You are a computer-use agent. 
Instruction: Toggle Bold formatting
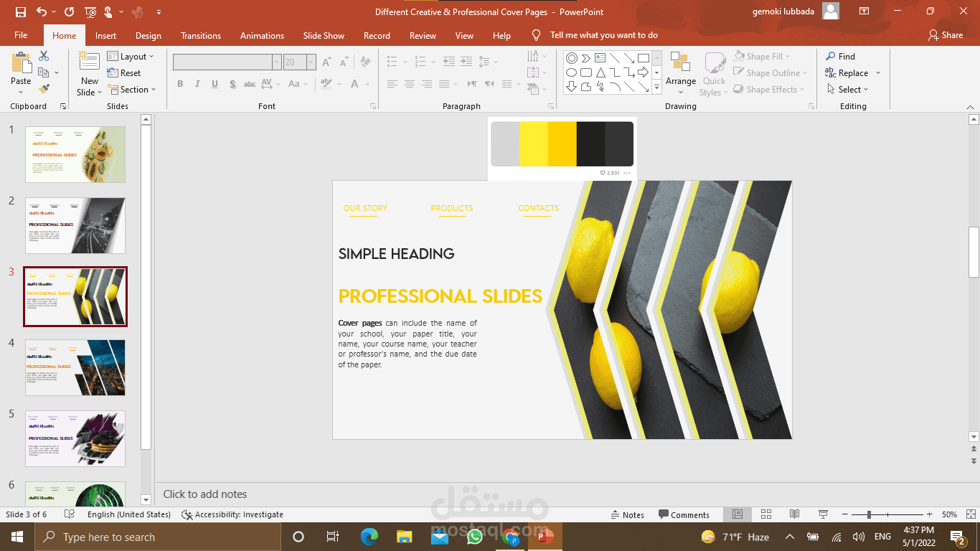[x=180, y=84]
